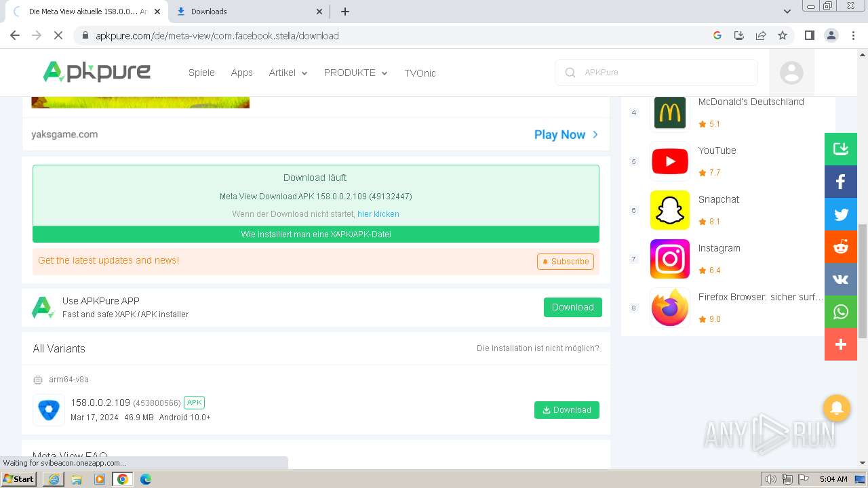Click the taskbar clock showing 5:04 AM
This screenshot has height=488, width=868.
[x=833, y=479]
